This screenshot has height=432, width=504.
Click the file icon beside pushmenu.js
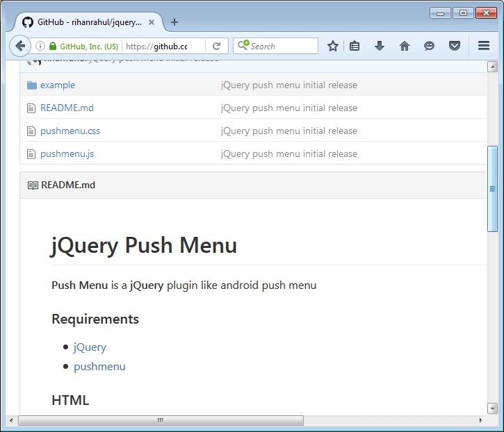click(x=31, y=154)
